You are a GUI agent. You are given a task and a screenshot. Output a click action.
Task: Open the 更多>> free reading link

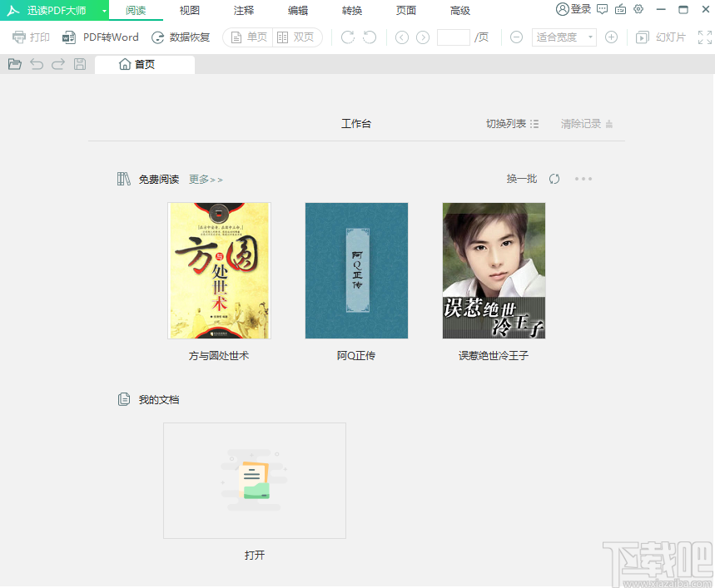pyautogui.click(x=205, y=179)
